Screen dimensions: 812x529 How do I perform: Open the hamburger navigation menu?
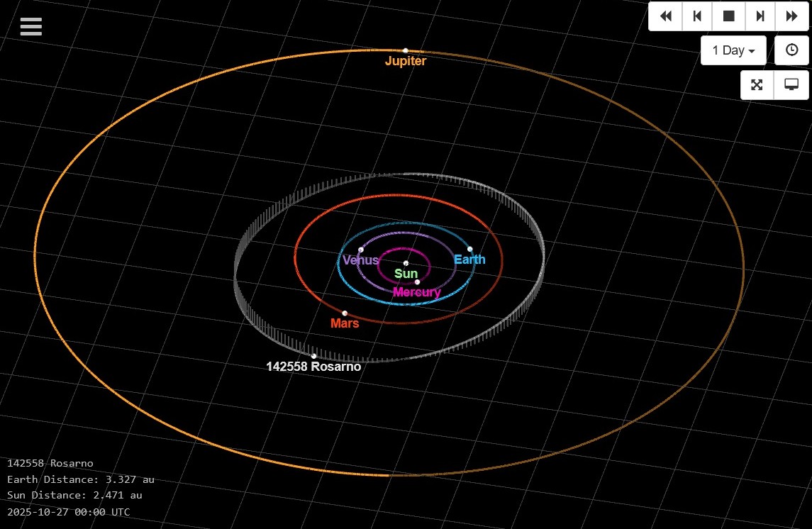[30, 26]
